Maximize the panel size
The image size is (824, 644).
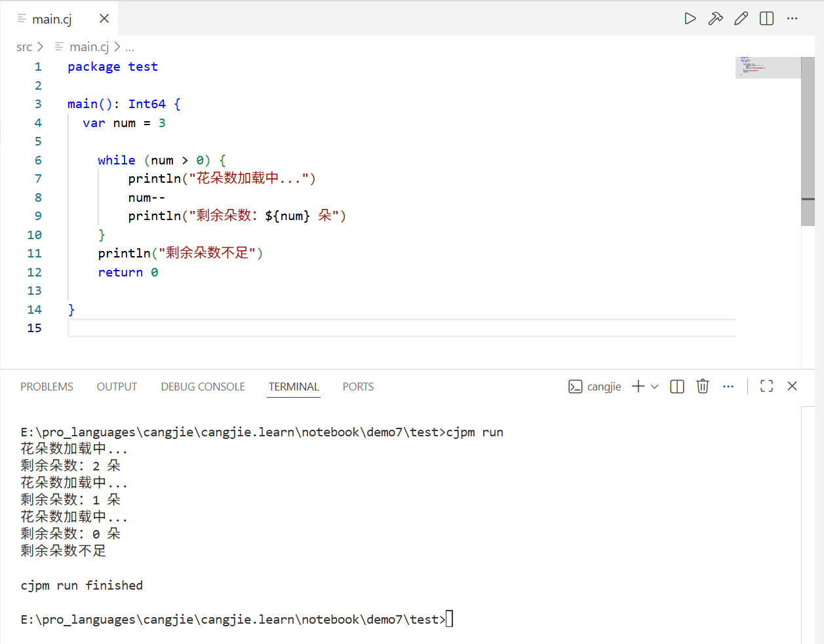(766, 387)
